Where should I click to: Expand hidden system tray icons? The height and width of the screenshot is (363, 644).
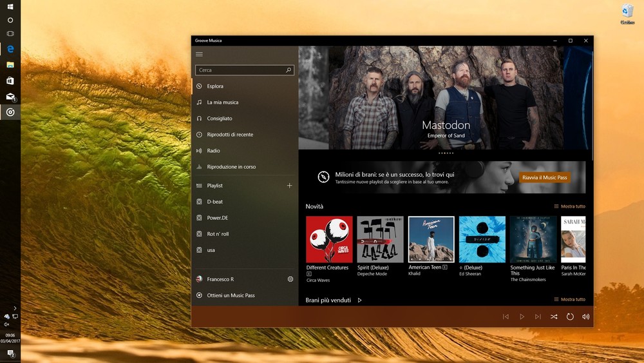[15, 308]
